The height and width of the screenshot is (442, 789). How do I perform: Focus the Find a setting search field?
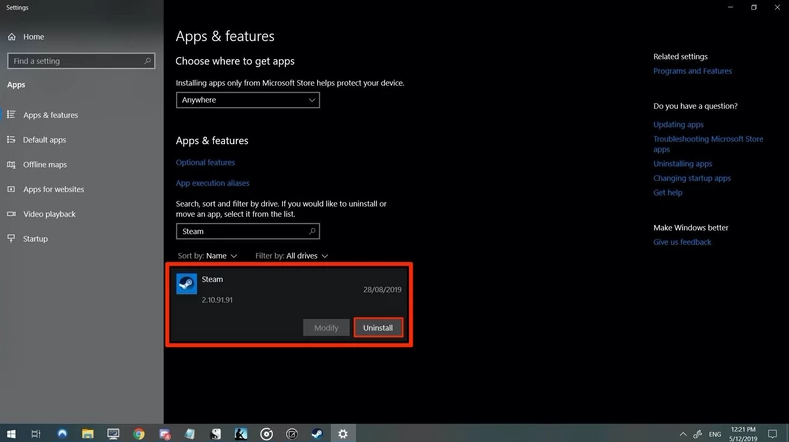81,61
